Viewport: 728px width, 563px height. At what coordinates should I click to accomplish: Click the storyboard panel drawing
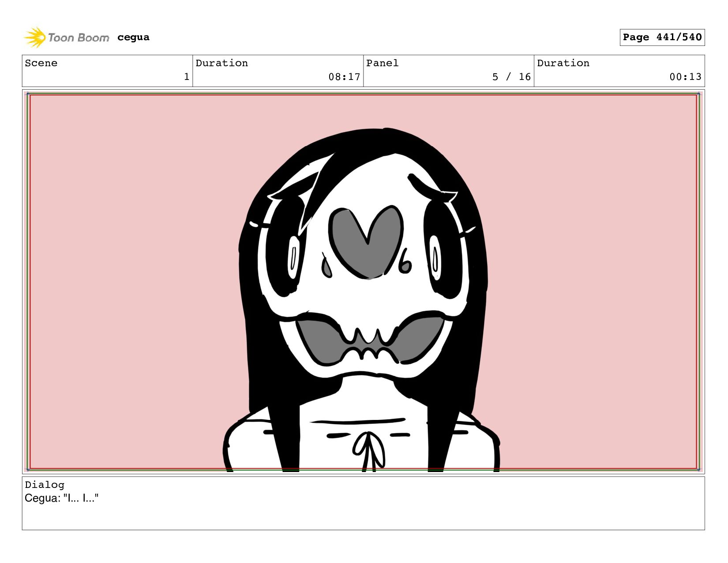(x=363, y=282)
